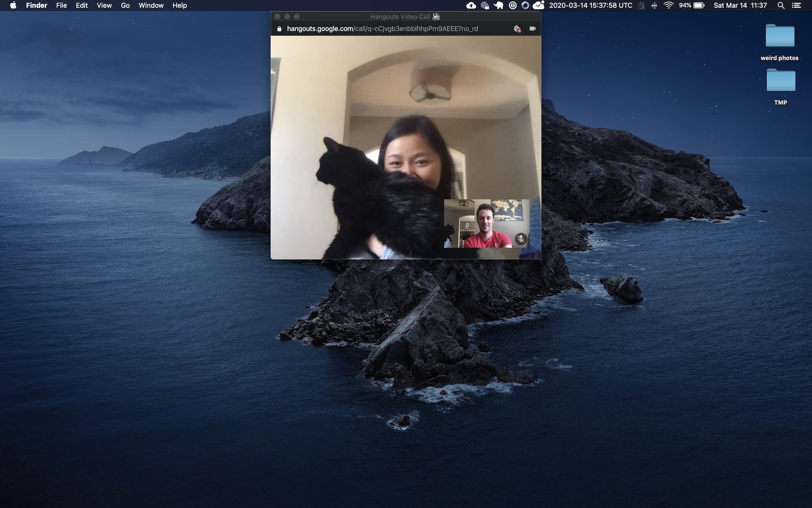Click the dimmed shopping bag icon in menu bar
This screenshot has height=508, width=812.
coord(641,6)
